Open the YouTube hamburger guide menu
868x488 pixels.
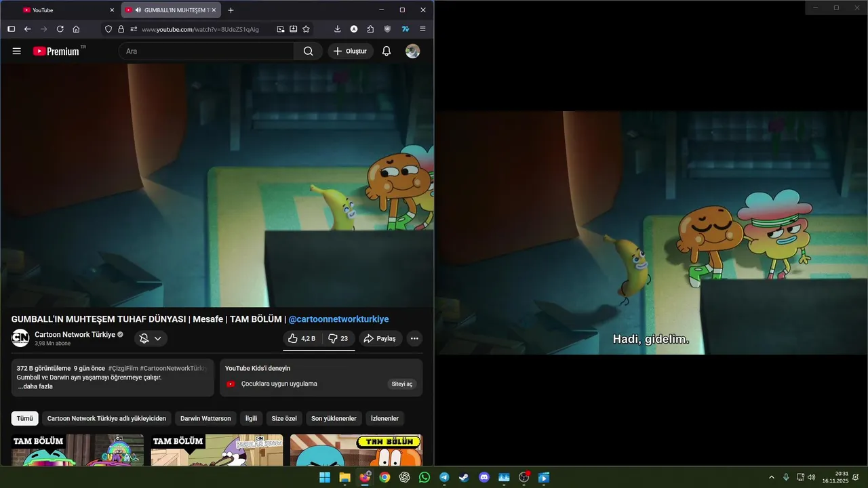[x=17, y=51]
